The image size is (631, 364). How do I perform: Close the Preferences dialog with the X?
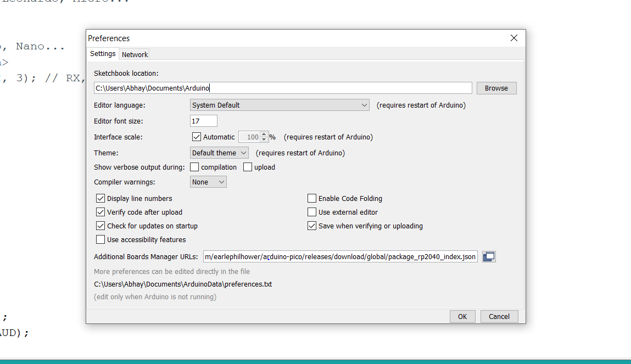514,38
